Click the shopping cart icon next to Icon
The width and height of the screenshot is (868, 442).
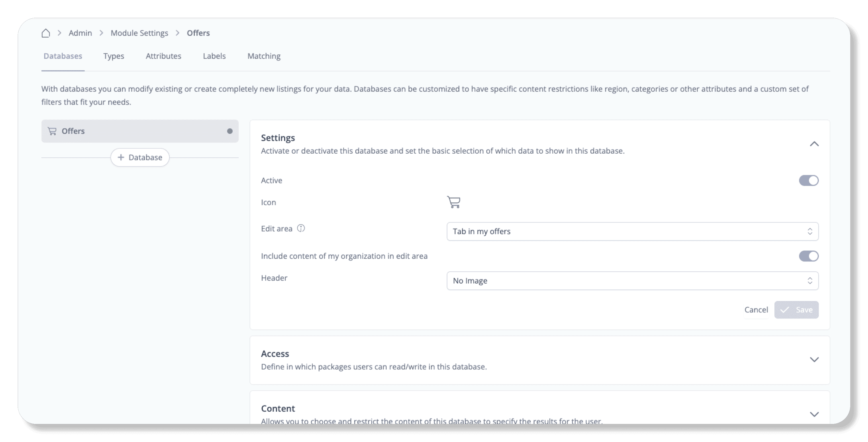tap(454, 202)
